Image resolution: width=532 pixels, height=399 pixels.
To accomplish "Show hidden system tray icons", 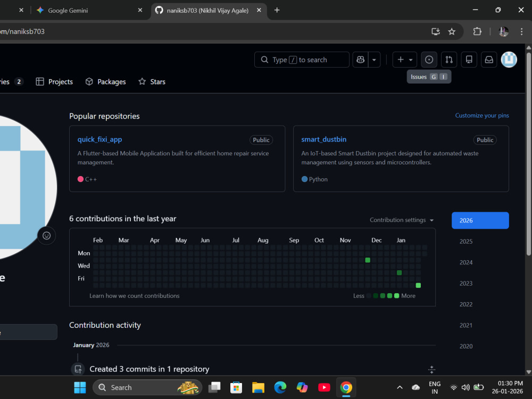I will point(400,387).
